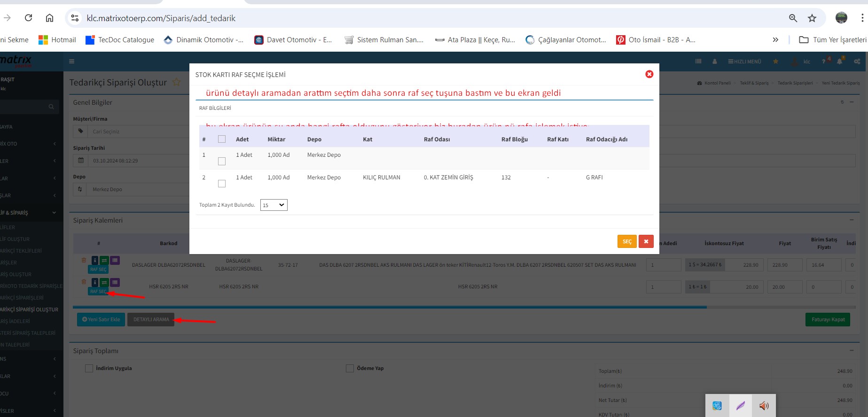868x417 pixels.
Task: Delete the DASLAGER order row with trash icon
Action: (84, 260)
